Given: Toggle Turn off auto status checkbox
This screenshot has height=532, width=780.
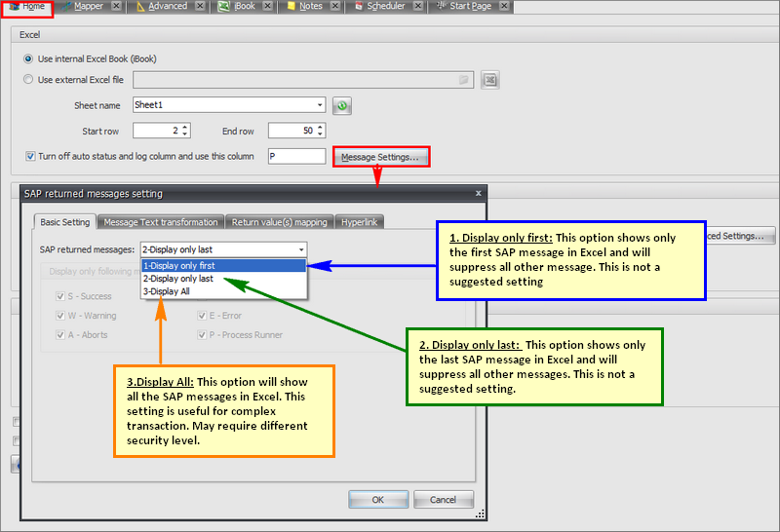Looking at the screenshot, I should (x=30, y=156).
